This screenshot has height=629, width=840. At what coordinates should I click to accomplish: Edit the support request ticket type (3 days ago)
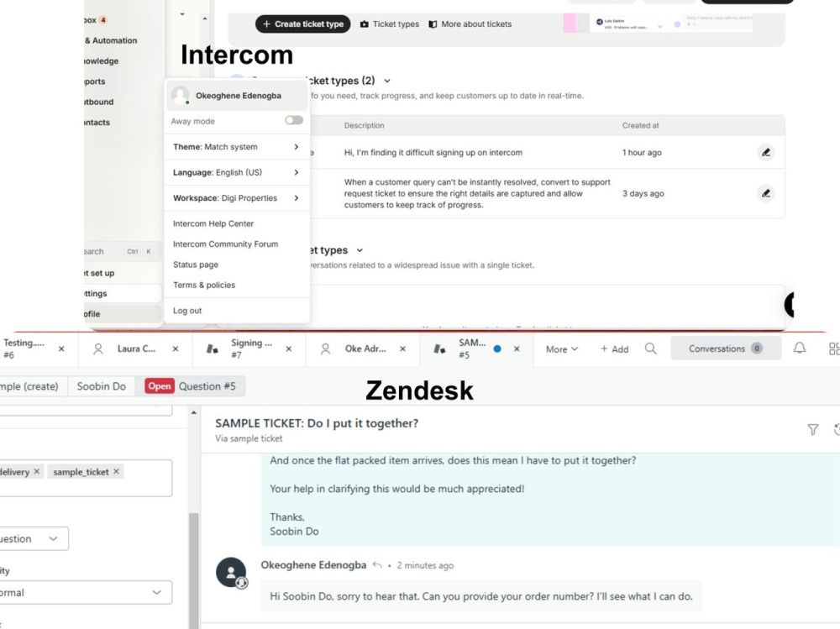[x=766, y=193]
